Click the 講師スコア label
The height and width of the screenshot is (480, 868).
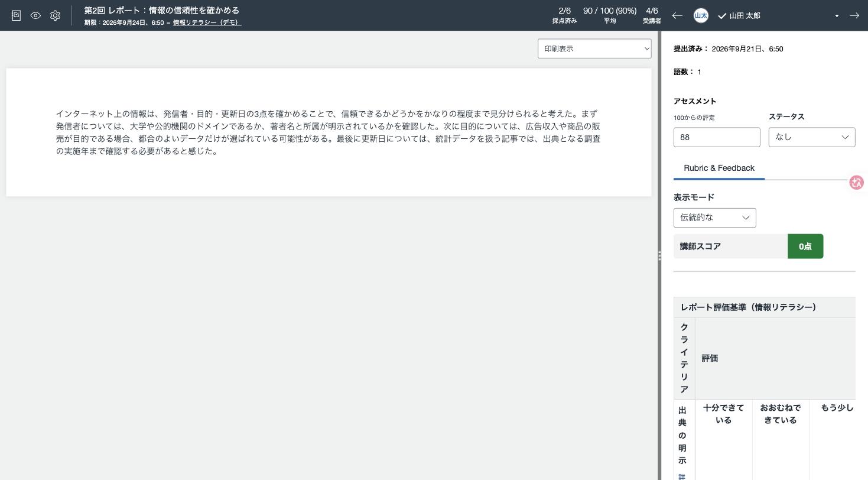click(x=700, y=247)
